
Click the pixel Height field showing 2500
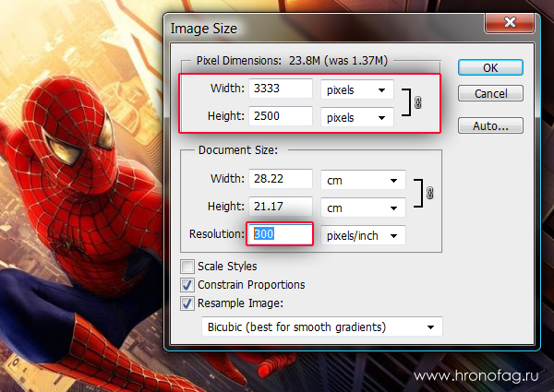click(x=280, y=118)
